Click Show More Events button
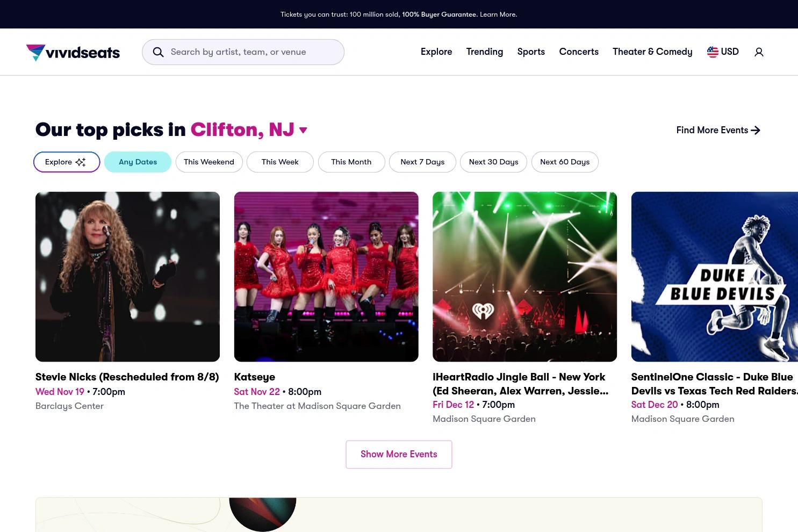The image size is (798, 532). coord(399,454)
